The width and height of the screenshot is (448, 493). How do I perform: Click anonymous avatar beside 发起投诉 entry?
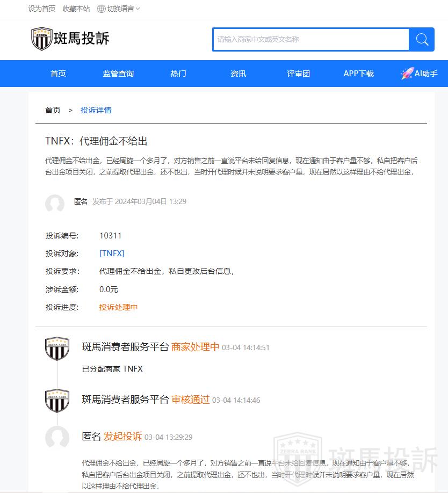click(x=57, y=438)
